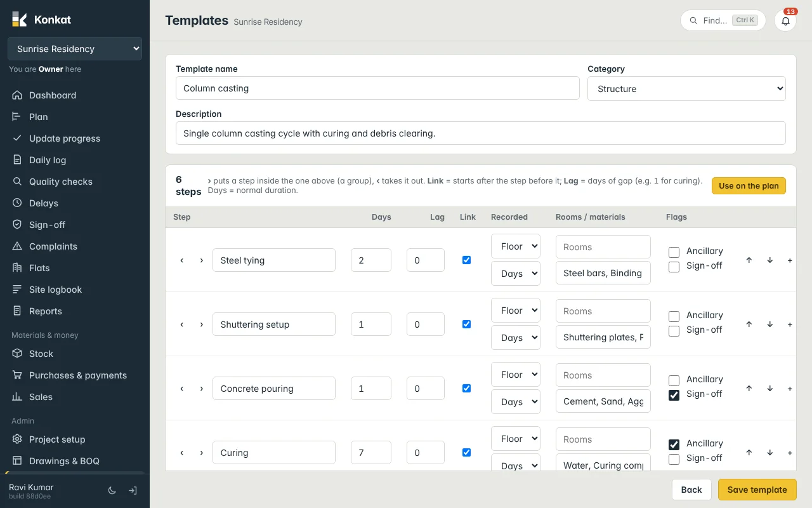Click the Description text field
This screenshot has height=508, width=812.
[481, 133]
